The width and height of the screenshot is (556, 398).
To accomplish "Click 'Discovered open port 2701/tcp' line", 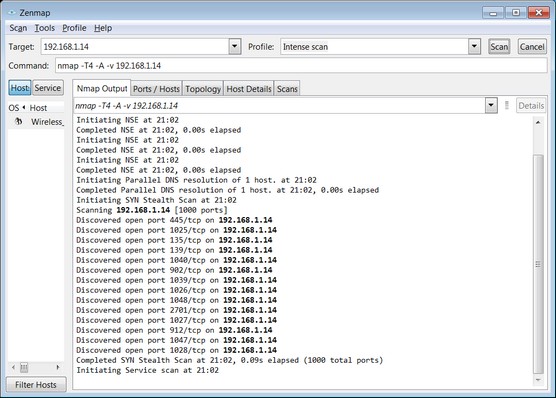I will pyautogui.click(x=176, y=310).
